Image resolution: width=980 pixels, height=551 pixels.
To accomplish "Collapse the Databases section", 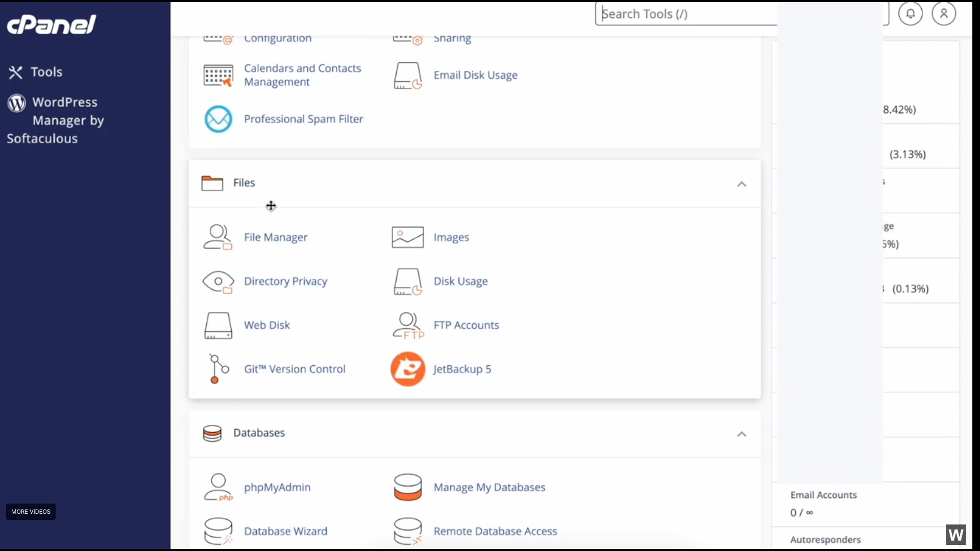I will point(742,434).
